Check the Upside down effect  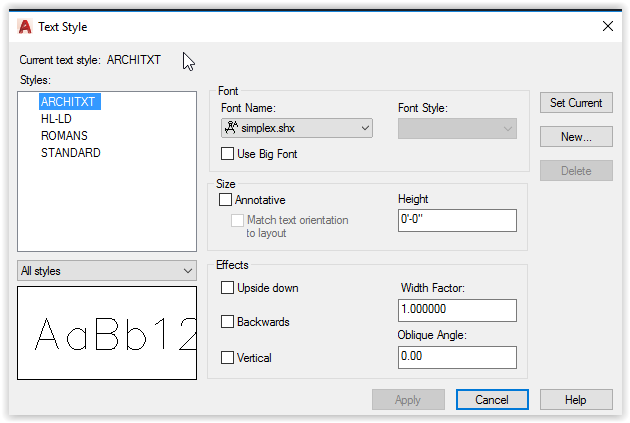[227, 288]
